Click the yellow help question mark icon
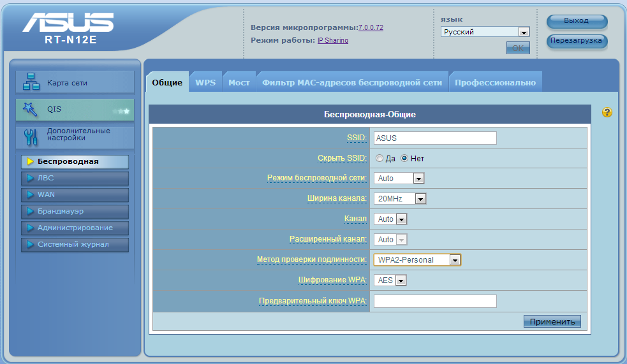This screenshot has width=627, height=364. point(607,113)
